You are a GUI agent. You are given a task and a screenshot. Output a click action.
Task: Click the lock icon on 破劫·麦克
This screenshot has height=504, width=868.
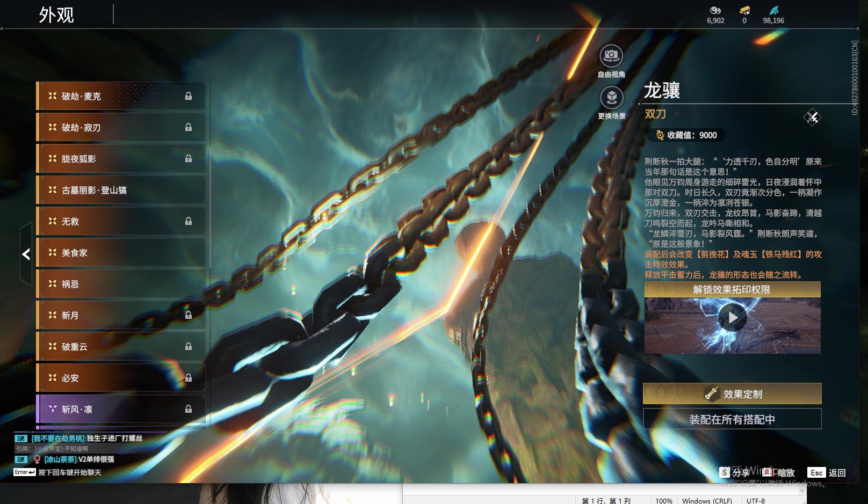point(189,96)
